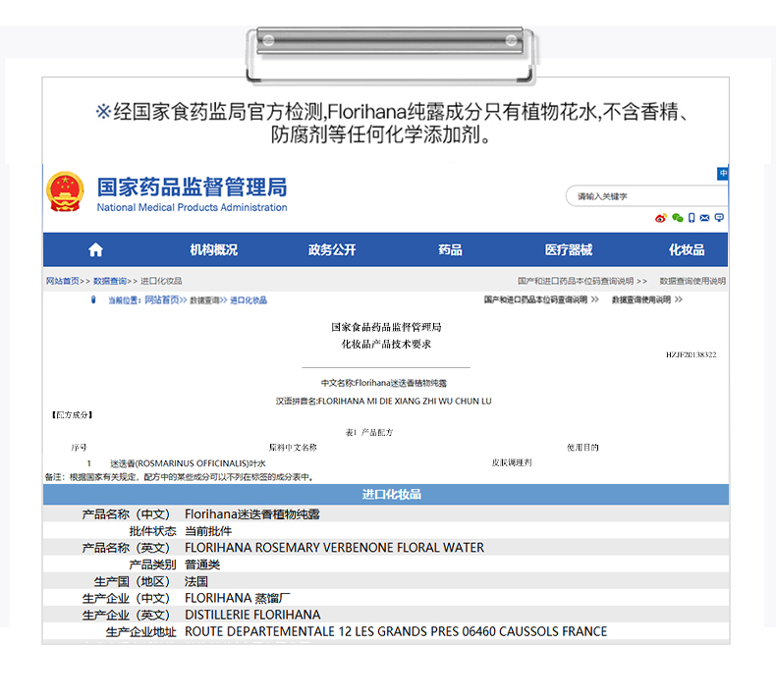Click the 国家药品监督管理局 site title
The height and width of the screenshot is (700, 776).
point(192,188)
